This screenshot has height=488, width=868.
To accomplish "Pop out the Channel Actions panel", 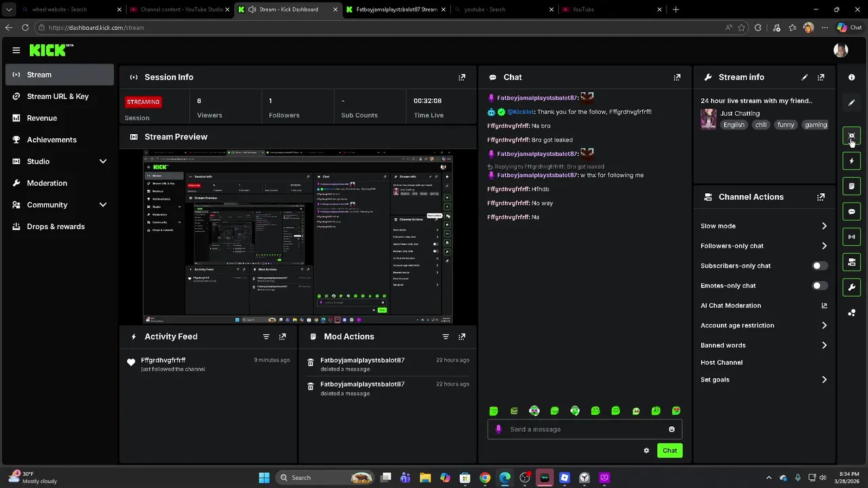I will tap(821, 197).
